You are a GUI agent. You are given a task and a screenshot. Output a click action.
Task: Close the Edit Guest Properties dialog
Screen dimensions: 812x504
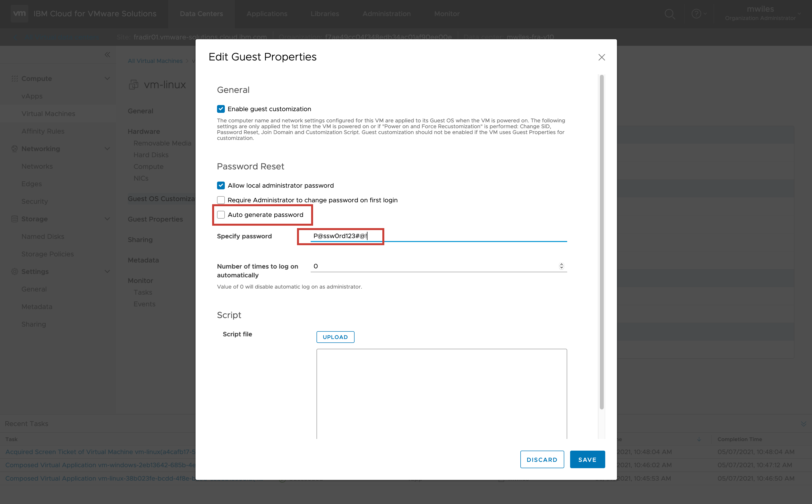click(x=602, y=57)
